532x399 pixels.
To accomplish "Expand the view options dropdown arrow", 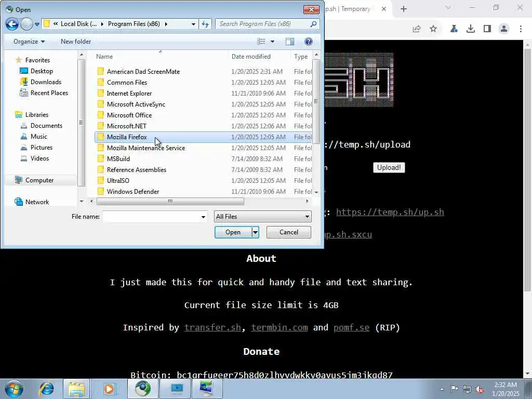I will click(x=272, y=42).
